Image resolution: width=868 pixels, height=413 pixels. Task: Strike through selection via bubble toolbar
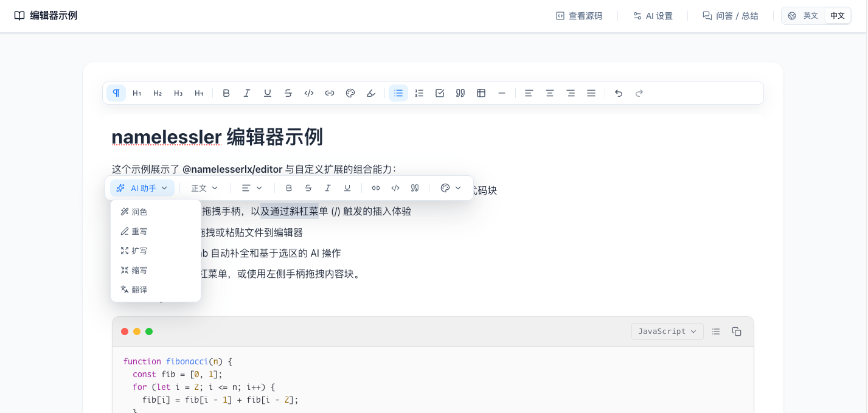coord(308,188)
